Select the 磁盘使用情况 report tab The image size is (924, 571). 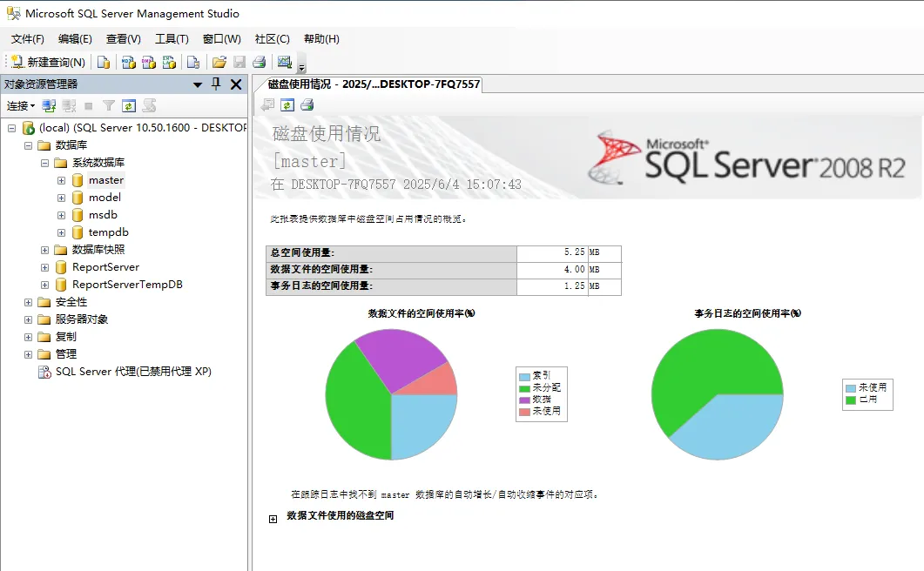click(x=374, y=84)
